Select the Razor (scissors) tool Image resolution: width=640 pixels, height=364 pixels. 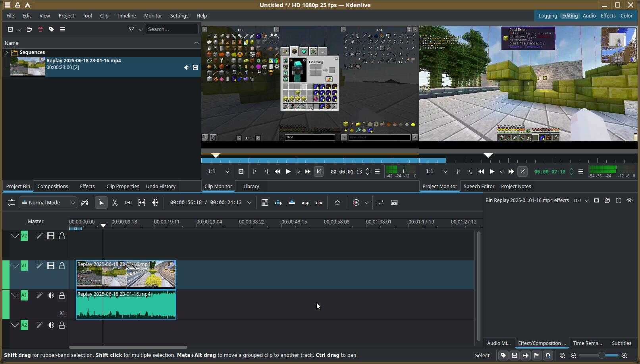point(115,203)
